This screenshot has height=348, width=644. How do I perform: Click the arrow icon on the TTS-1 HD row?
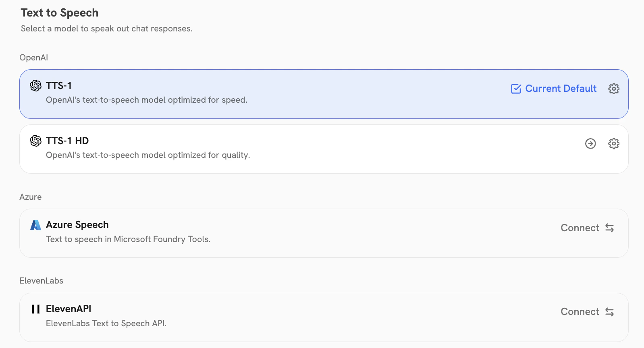point(590,143)
